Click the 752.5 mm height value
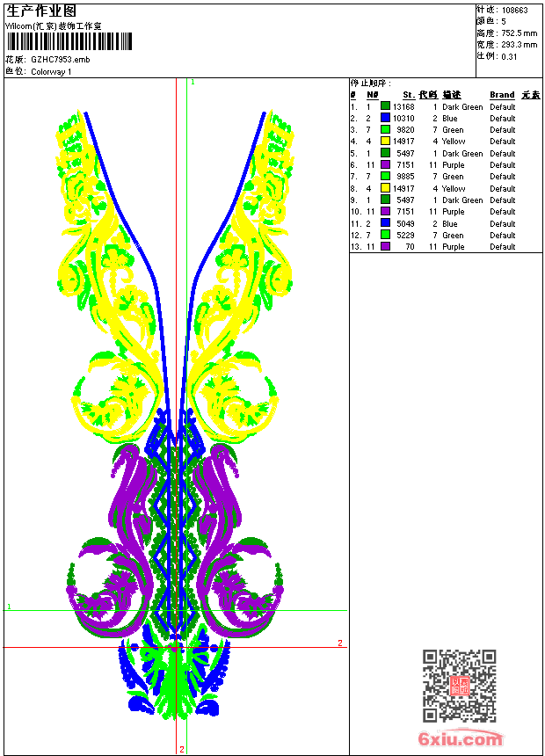 click(x=519, y=33)
